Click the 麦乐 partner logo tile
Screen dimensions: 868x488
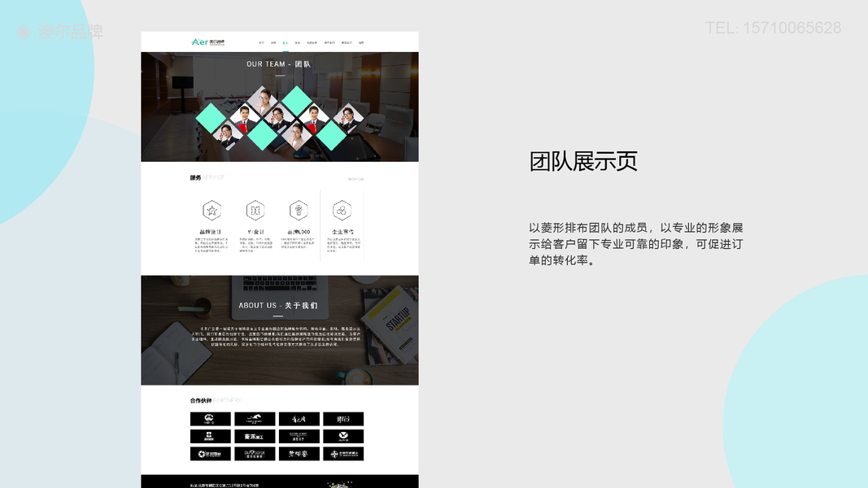255,437
